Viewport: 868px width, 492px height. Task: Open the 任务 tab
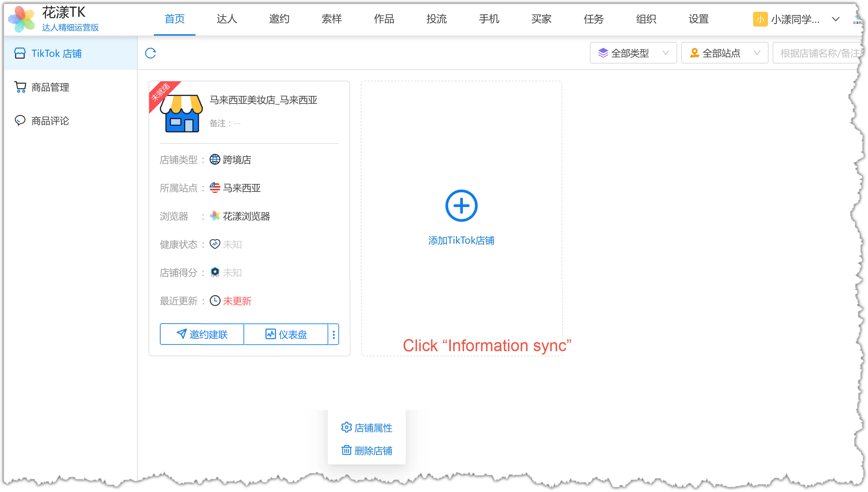coord(594,19)
